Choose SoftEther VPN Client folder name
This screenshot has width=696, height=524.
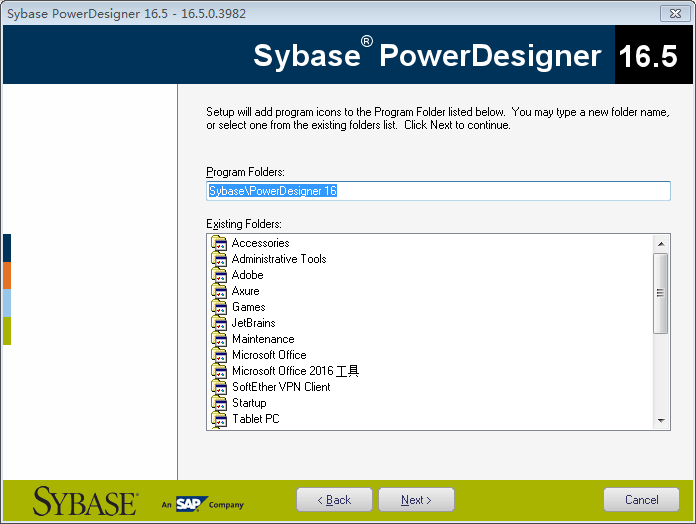(x=281, y=387)
